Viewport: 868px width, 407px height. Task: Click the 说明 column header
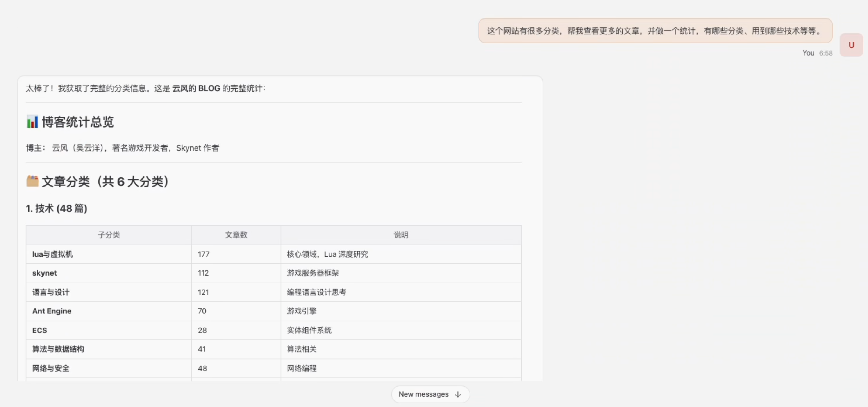[401, 235]
